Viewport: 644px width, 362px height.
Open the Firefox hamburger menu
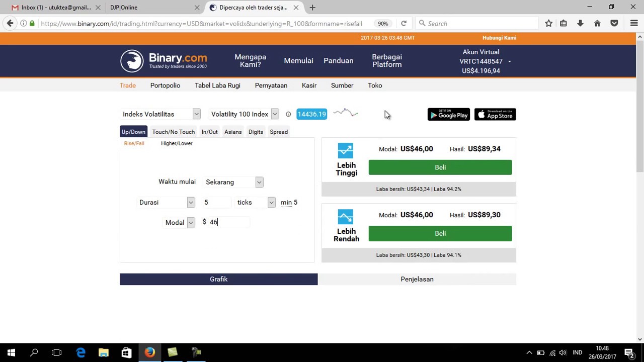[x=634, y=23]
